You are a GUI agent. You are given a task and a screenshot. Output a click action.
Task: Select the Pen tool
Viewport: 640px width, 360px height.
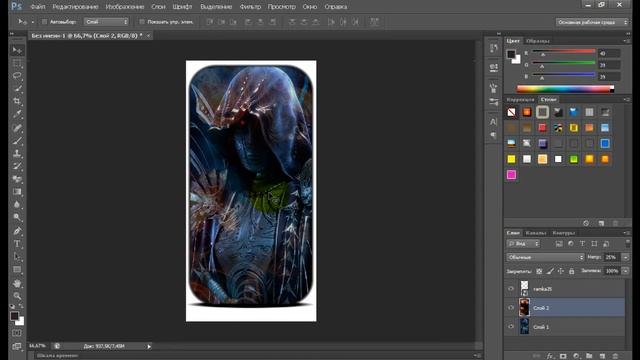(17, 231)
